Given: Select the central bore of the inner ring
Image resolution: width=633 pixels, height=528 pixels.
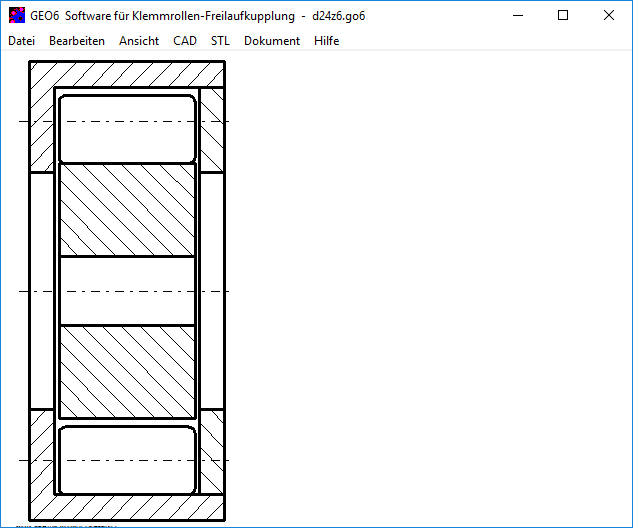Looking at the screenshot, I should (127, 291).
